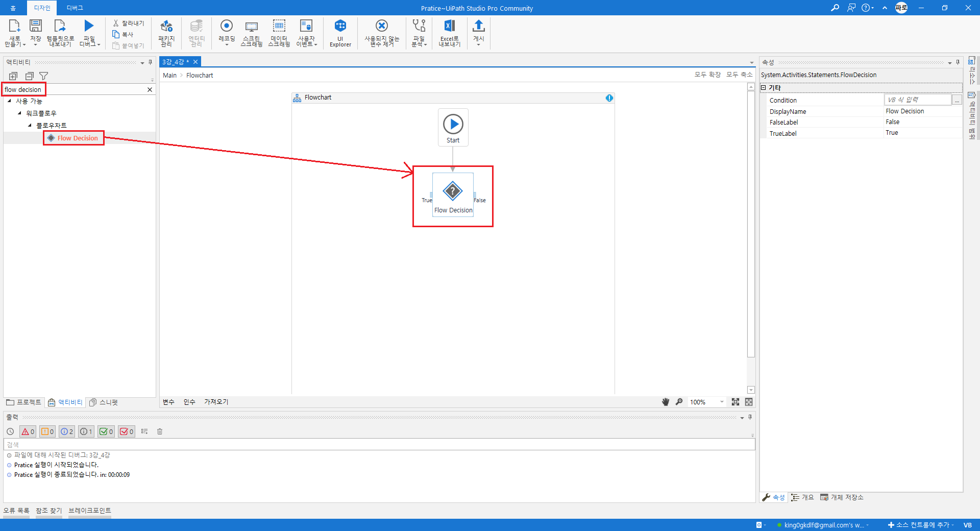This screenshot has width=980, height=531.
Task: Toggle output timestamps clock icon
Action: click(10, 431)
